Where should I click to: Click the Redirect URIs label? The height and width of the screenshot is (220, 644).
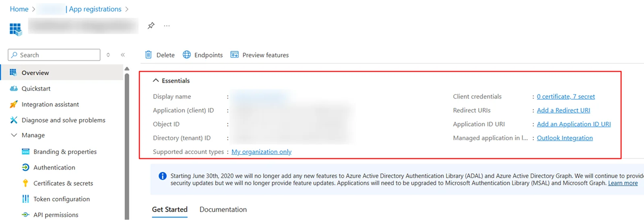pos(472,110)
